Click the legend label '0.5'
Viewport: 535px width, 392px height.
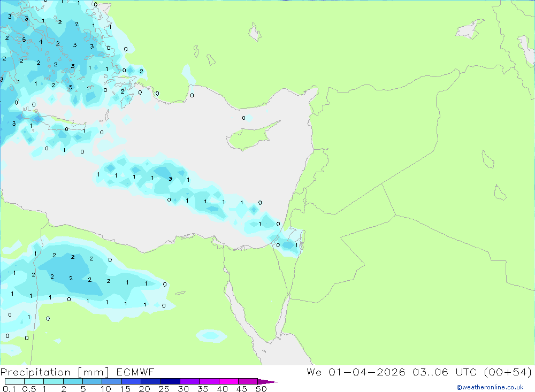29,389
